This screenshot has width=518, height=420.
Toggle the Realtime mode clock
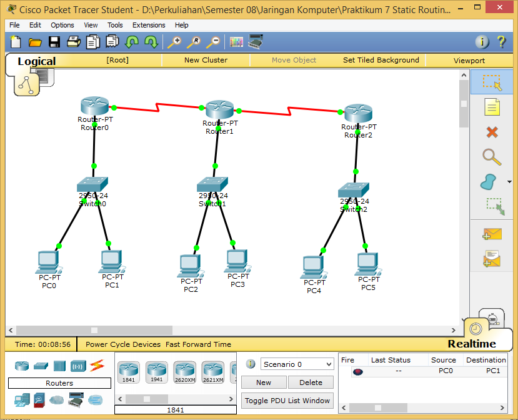474,329
